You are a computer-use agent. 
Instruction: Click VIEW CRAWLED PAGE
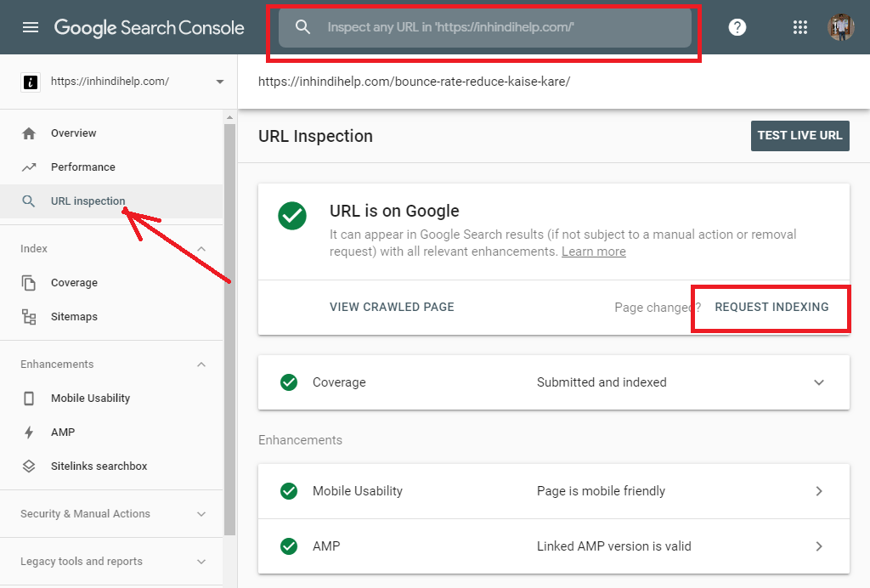392,307
